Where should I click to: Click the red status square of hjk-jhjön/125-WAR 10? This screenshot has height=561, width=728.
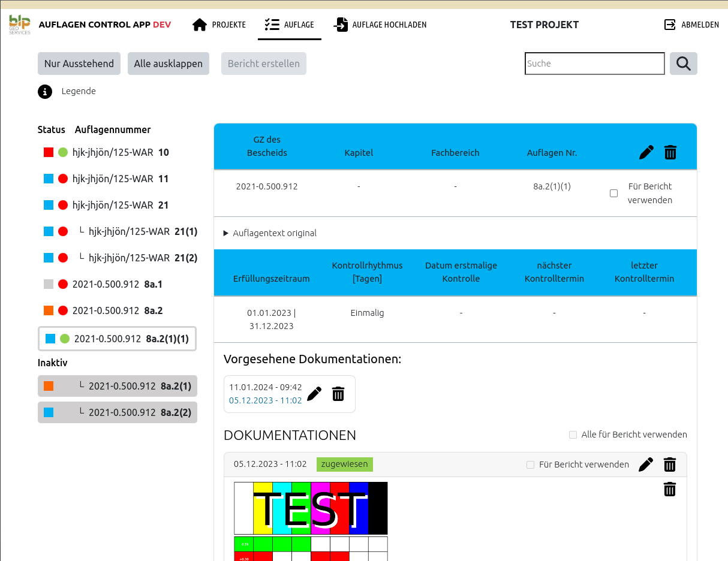tap(49, 152)
